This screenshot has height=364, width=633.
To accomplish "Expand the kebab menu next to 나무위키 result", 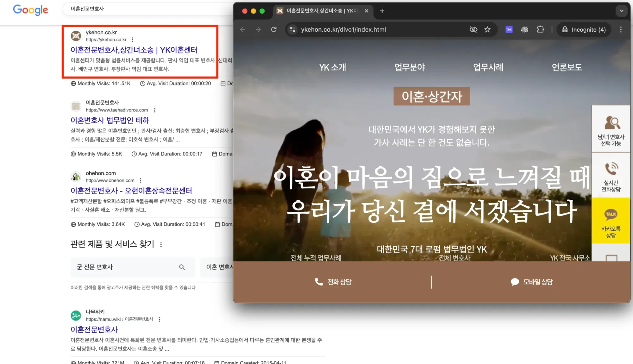I will [159, 319].
